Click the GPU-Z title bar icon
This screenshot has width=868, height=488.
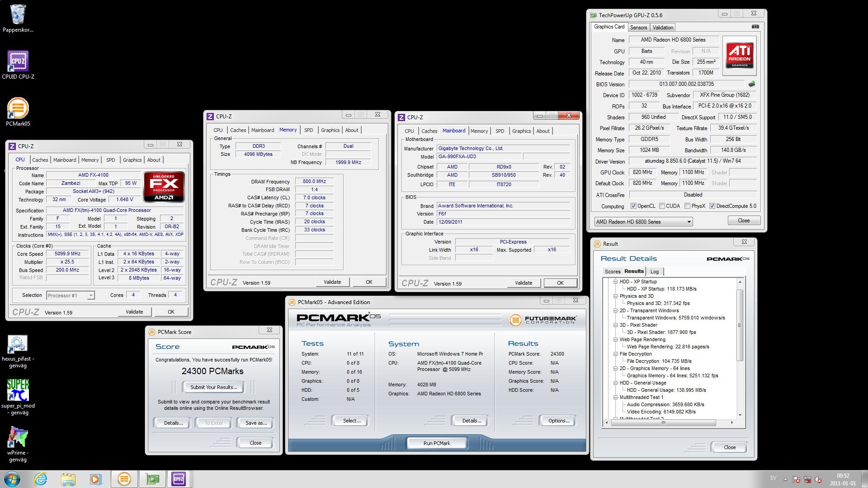click(x=593, y=15)
